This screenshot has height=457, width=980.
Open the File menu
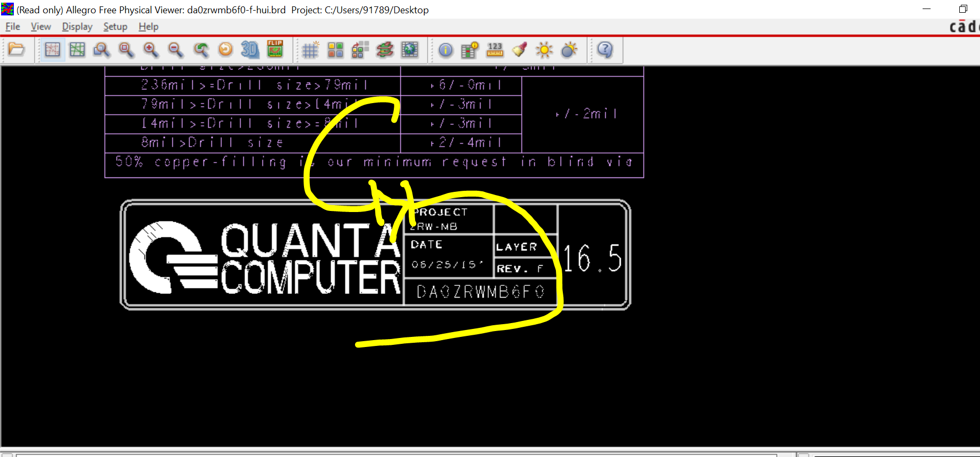click(13, 27)
